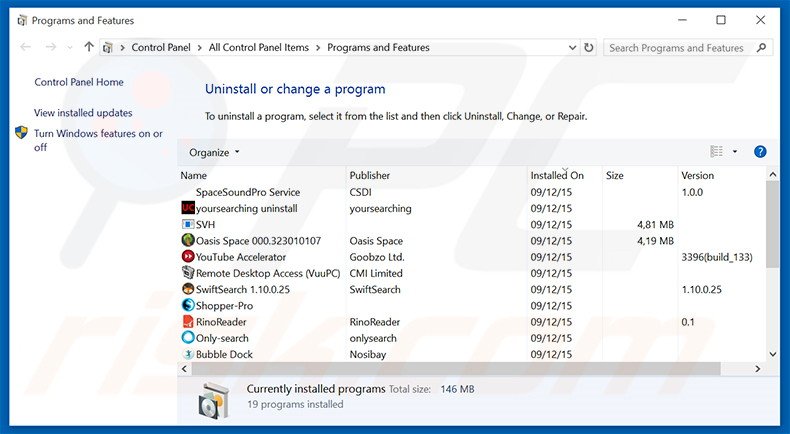Image resolution: width=790 pixels, height=434 pixels.
Task: Sort by the Name column header
Action: coord(262,175)
